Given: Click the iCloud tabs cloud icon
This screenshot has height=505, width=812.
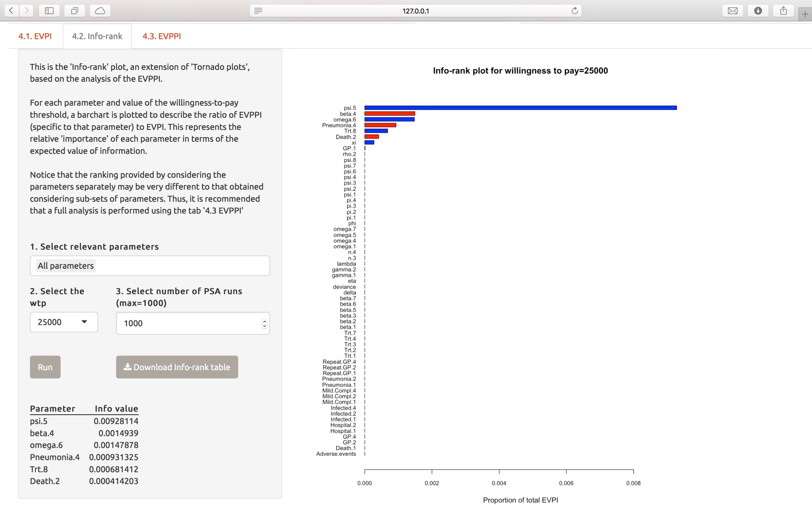Looking at the screenshot, I should (x=100, y=11).
